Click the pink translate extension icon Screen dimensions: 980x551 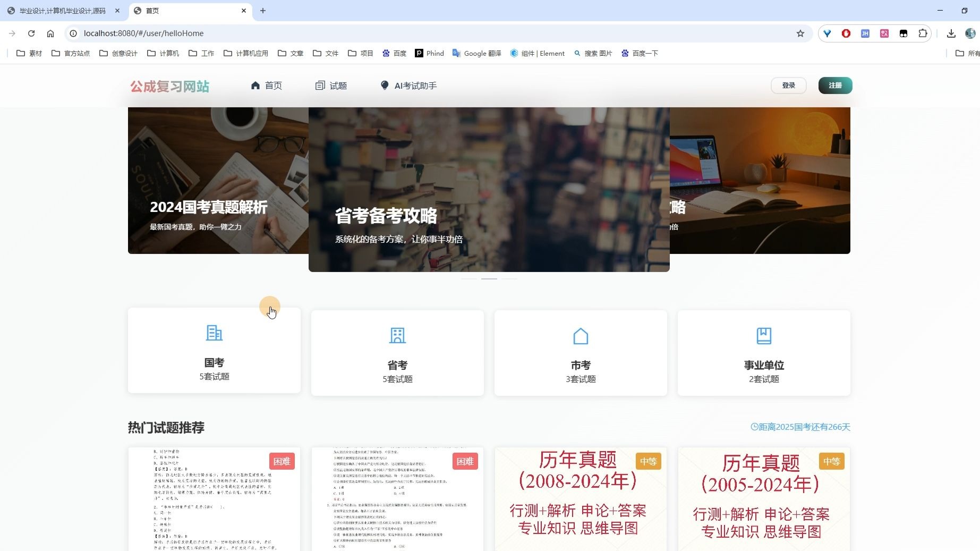click(884, 33)
